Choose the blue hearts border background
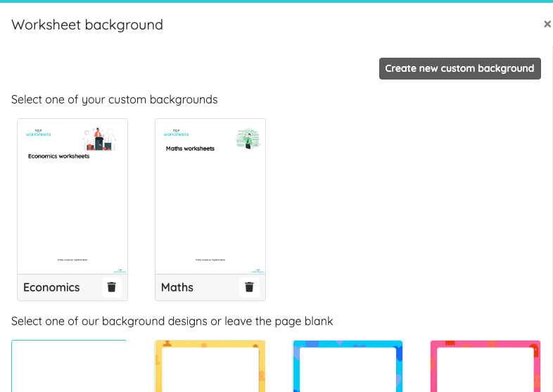The height and width of the screenshot is (392, 553). pos(348,366)
